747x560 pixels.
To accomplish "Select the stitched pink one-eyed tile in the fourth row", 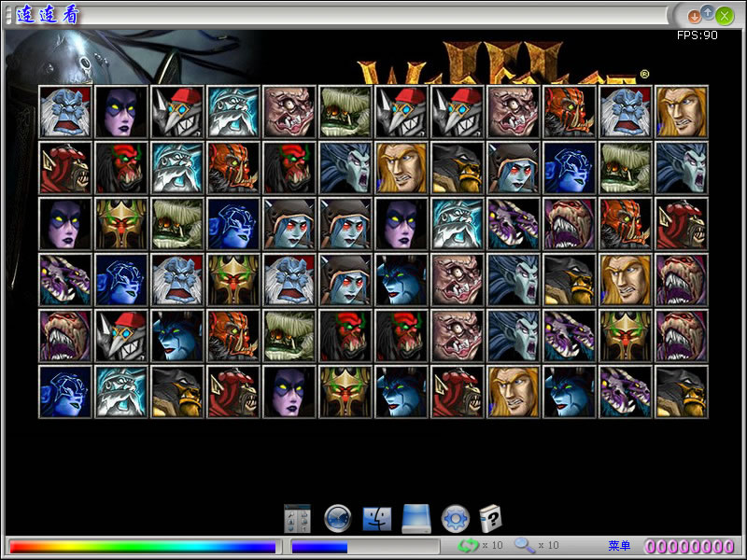I will (458, 280).
